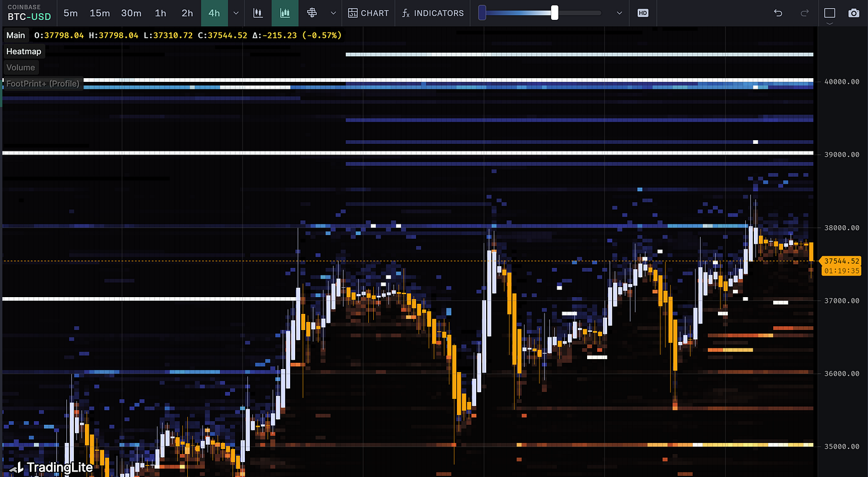Click the 40000.00 price axis label
This screenshot has height=477, width=868.
tap(841, 81)
